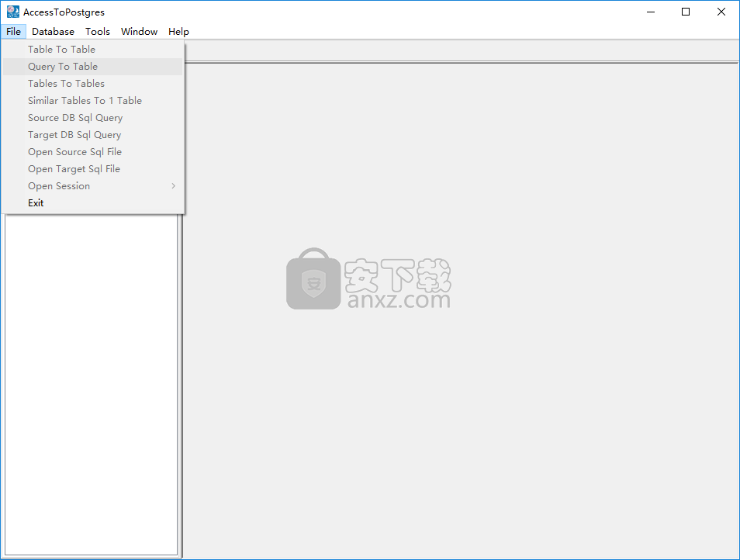Open the File menu

click(13, 32)
